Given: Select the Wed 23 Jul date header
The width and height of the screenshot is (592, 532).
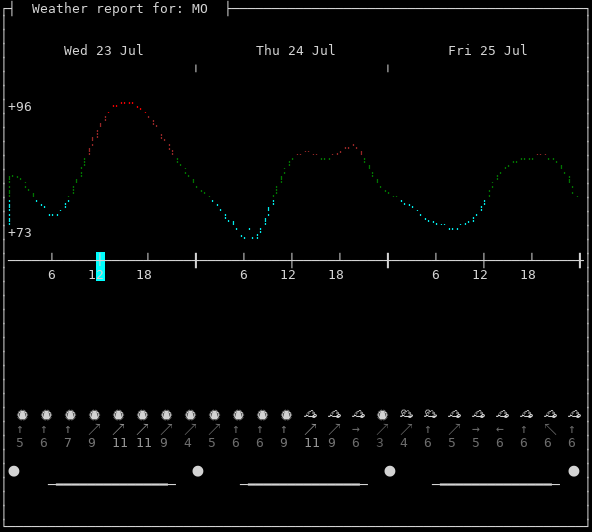Looking at the screenshot, I should click(x=103, y=50).
